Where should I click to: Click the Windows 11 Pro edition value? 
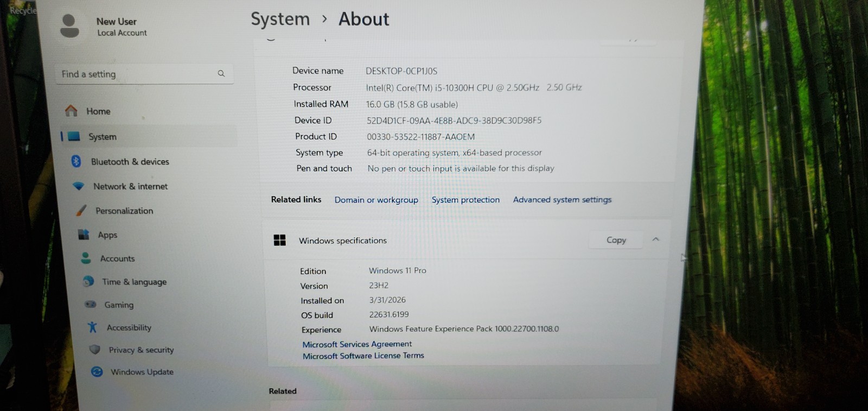[x=398, y=270]
